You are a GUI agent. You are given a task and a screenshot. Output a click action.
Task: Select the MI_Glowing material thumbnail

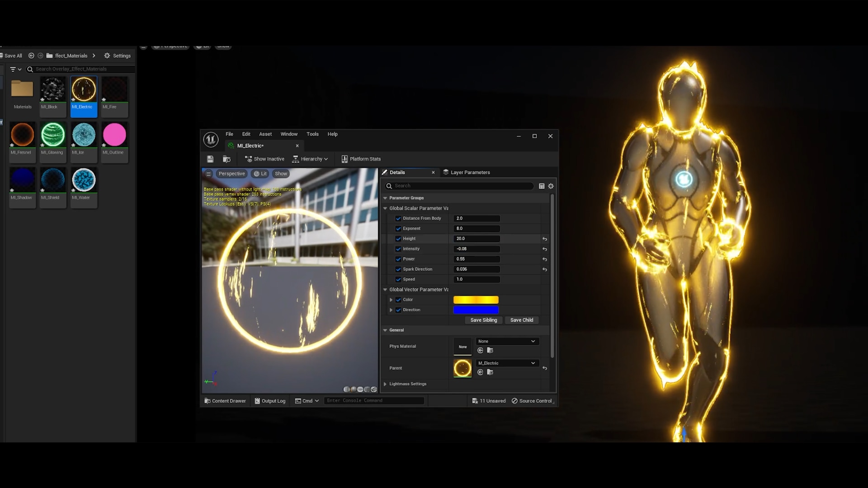pyautogui.click(x=53, y=135)
